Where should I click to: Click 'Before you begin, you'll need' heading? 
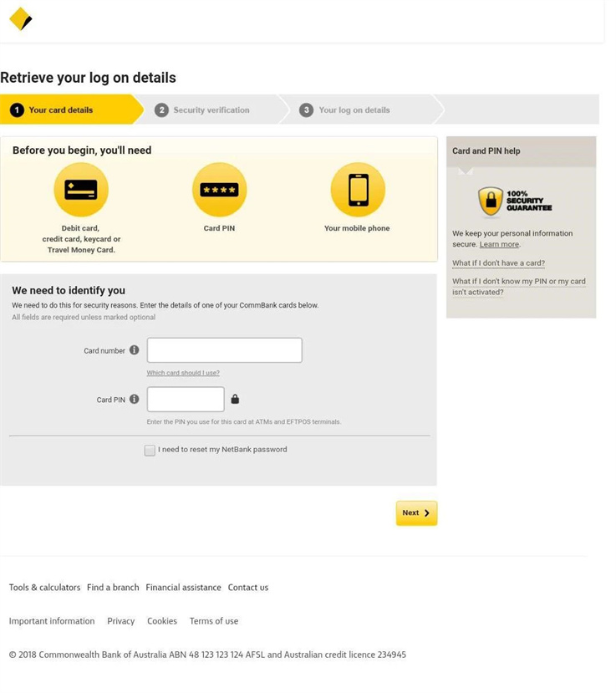[x=82, y=150]
